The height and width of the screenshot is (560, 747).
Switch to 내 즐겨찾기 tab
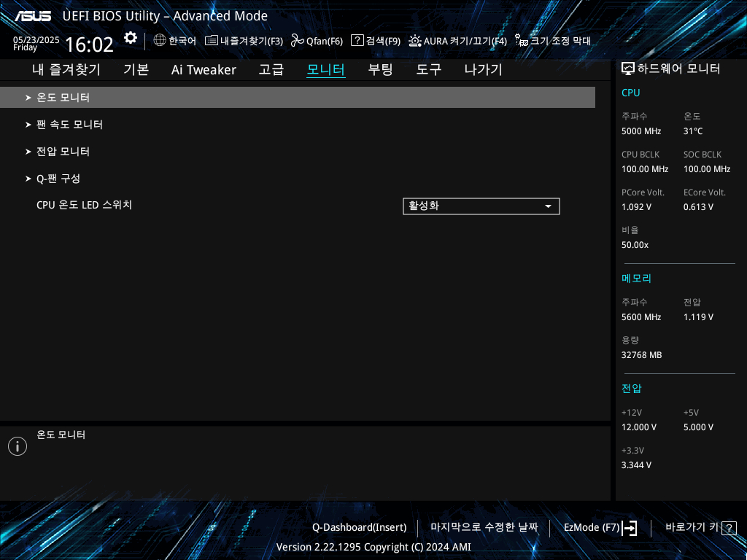(x=66, y=69)
